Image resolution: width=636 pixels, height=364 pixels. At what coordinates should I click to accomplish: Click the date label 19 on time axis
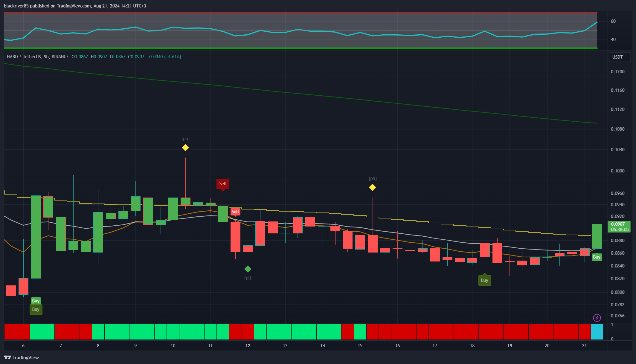[x=510, y=346]
